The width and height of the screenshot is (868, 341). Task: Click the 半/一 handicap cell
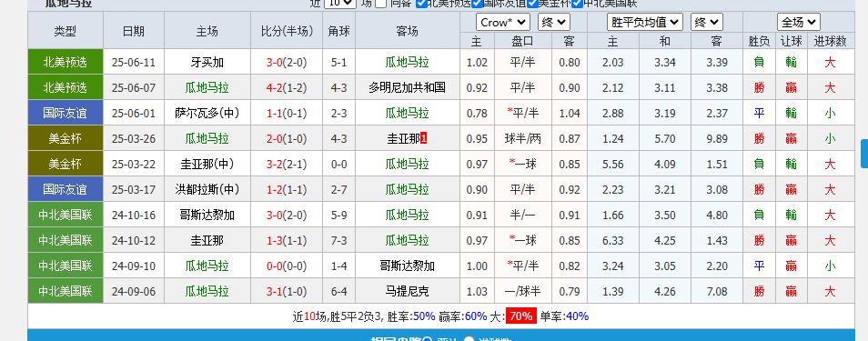522,215
